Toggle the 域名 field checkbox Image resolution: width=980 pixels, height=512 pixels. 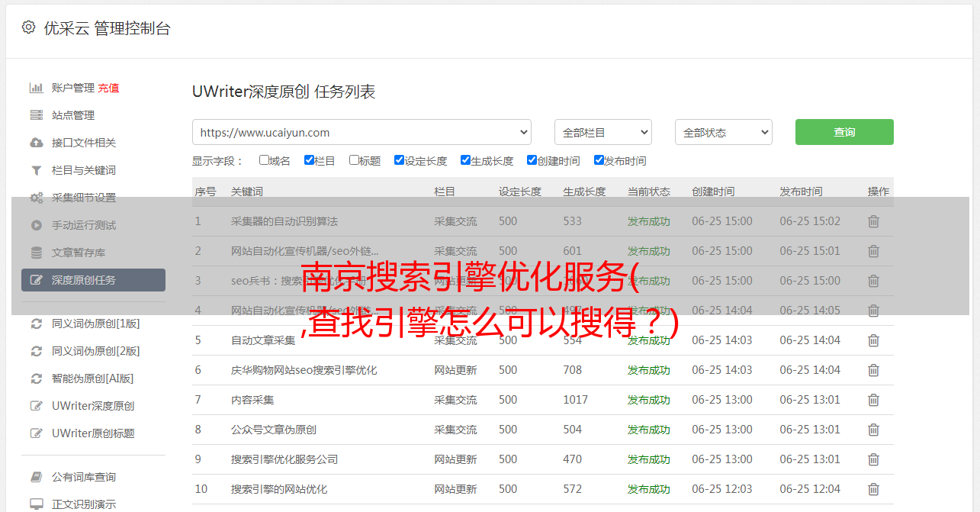pos(264,160)
